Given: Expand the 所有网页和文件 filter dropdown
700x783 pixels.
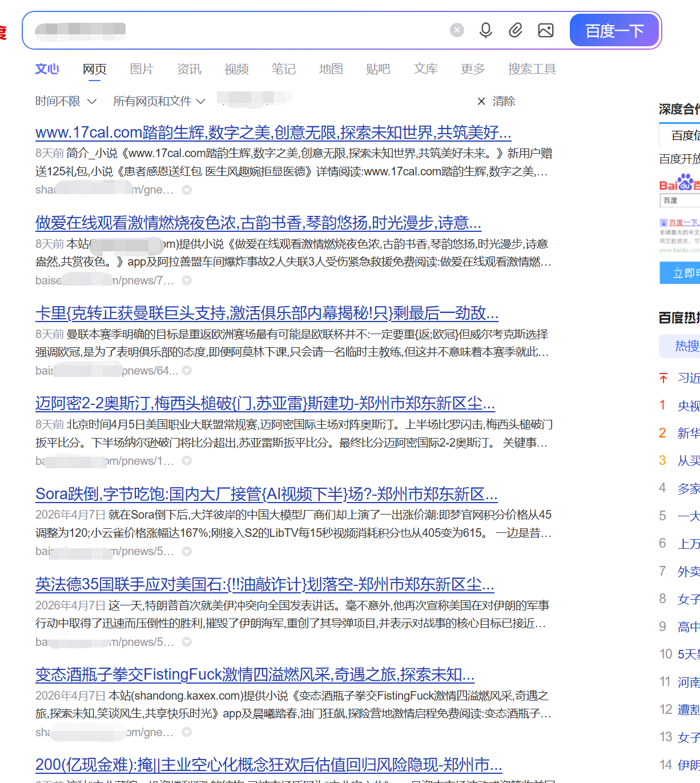Looking at the screenshot, I should click(x=159, y=101).
